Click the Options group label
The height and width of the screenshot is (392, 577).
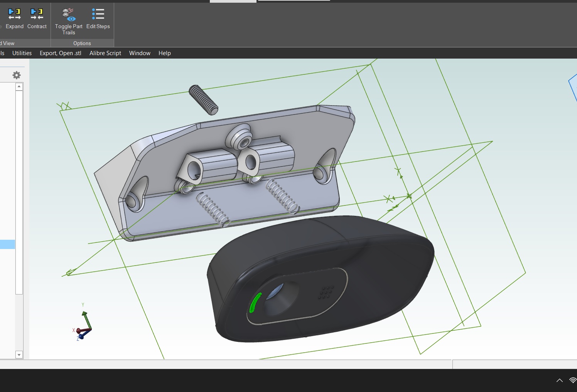pyautogui.click(x=82, y=43)
